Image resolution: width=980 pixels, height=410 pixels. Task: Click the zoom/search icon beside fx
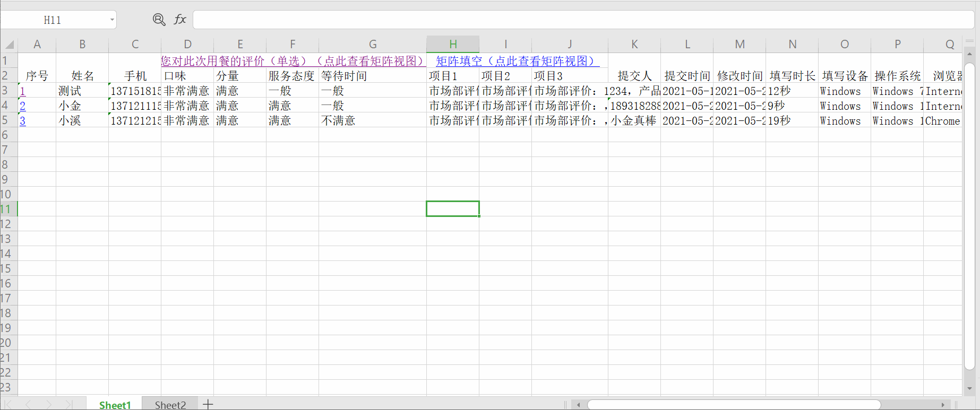click(x=159, y=20)
